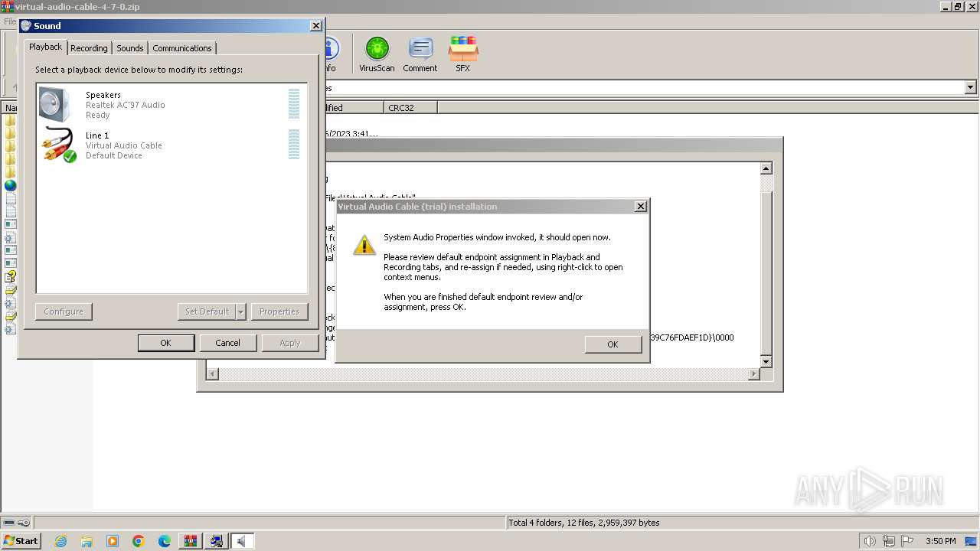The height and width of the screenshot is (551, 980).
Task: Switch to the Recording tab
Action: point(89,48)
